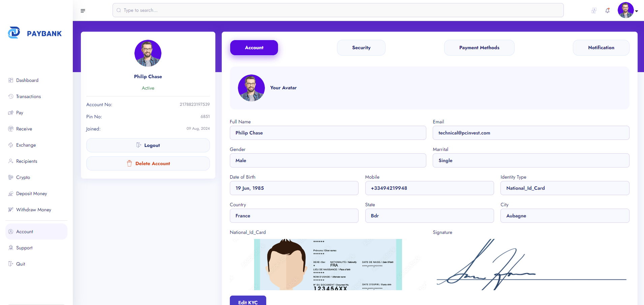Open Support from the sidebar
This screenshot has height=305, width=644.
pos(24,248)
